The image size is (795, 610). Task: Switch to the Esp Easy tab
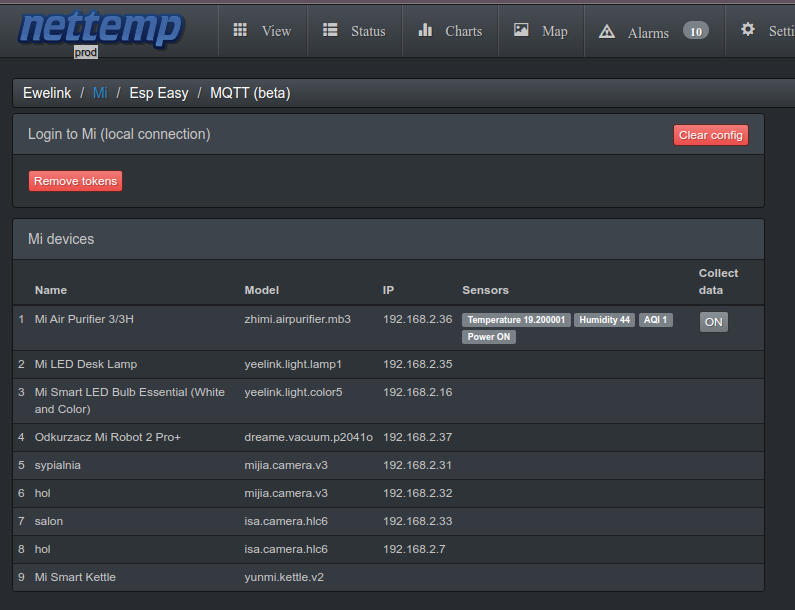click(159, 93)
